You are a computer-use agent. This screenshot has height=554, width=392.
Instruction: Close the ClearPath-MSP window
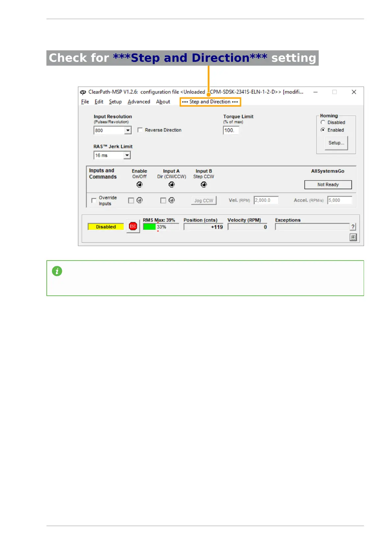[x=354, y=92]
